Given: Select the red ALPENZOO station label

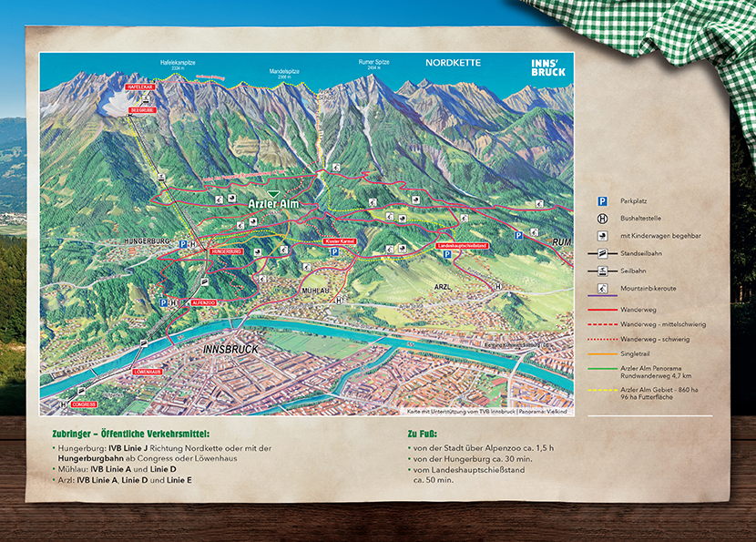Looking at the screenshot, I should 203,302.
